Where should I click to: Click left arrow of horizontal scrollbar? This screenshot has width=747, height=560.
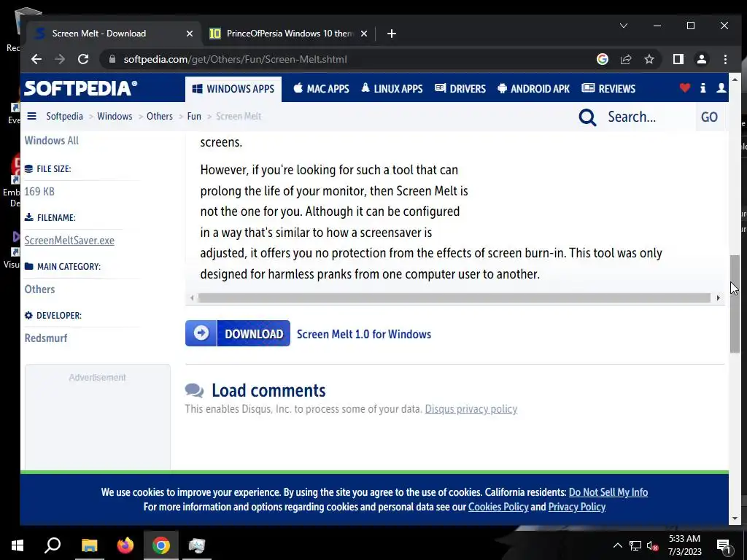[x=192, y=298]
